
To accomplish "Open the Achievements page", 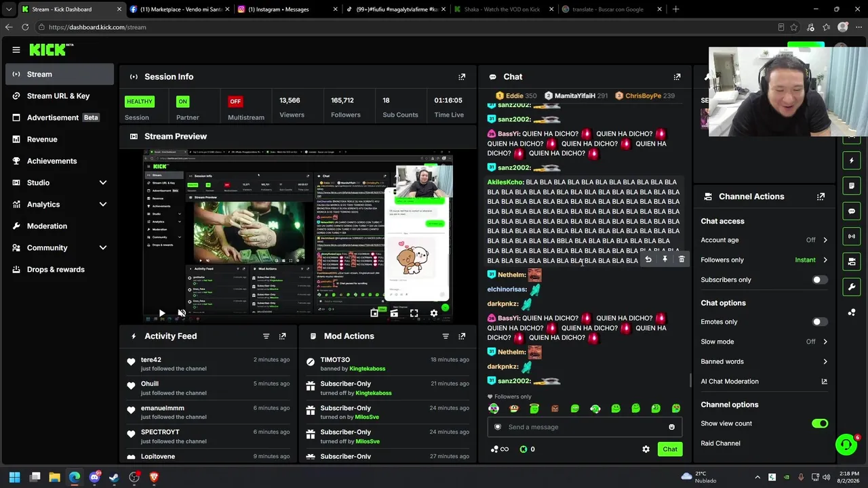I will pos(60,161).
